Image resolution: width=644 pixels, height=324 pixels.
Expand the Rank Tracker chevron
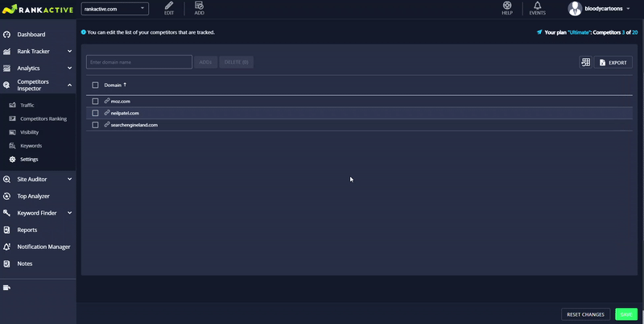click(x=69, y=52)
